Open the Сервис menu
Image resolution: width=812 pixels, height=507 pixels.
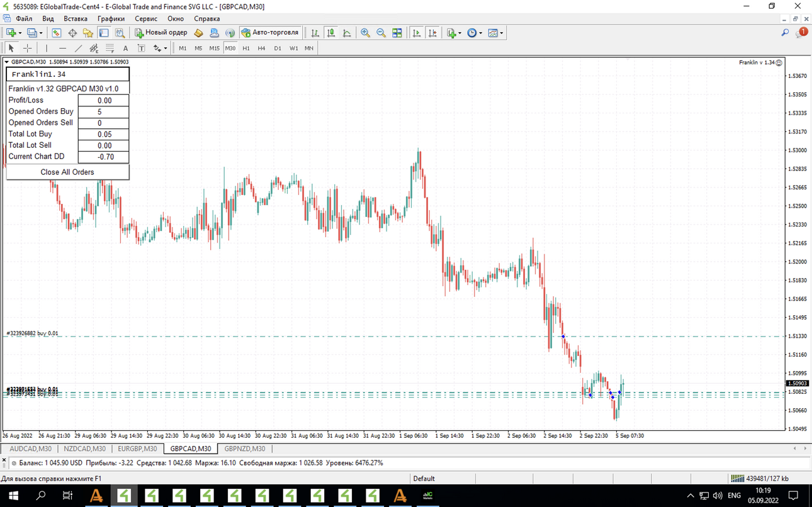click(x=146, y=19)
